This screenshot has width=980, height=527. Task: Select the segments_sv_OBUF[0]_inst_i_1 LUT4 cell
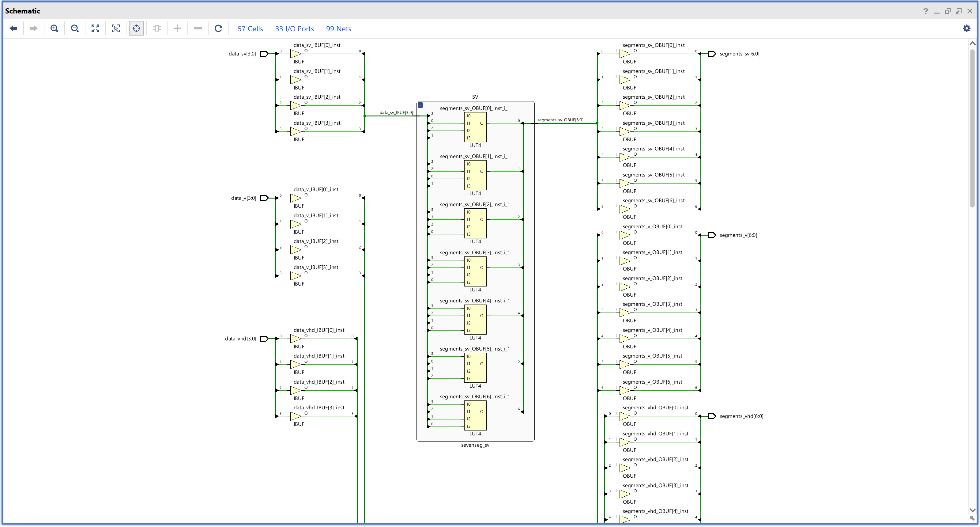475,127
